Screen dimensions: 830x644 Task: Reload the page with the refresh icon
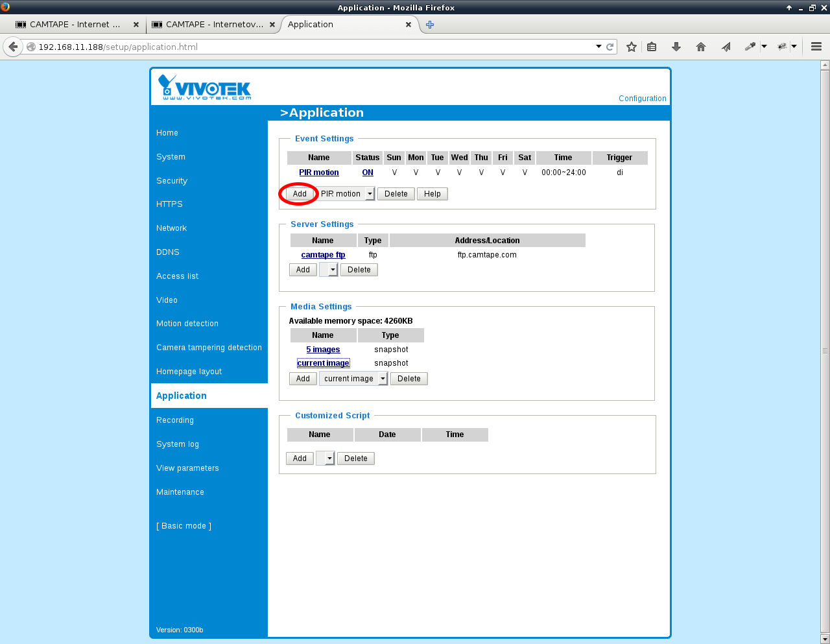610,47
